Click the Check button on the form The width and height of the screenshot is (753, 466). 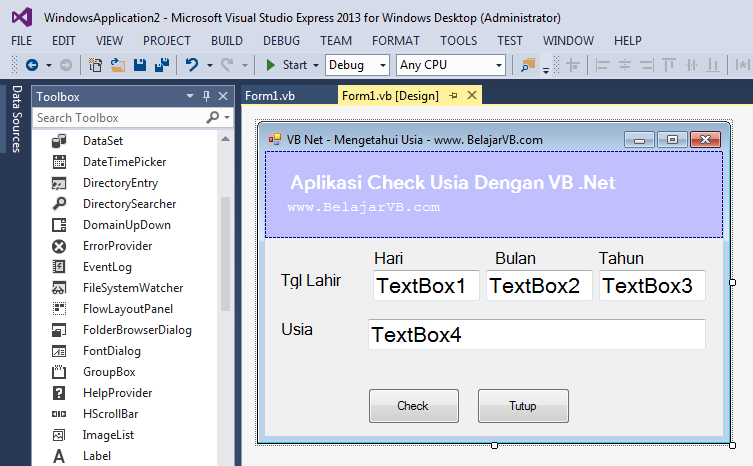coord(413,406)
